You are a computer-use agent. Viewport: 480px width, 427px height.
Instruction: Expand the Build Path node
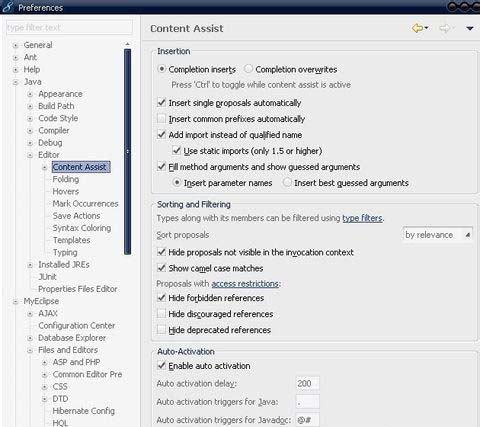[x=30, y=107]
